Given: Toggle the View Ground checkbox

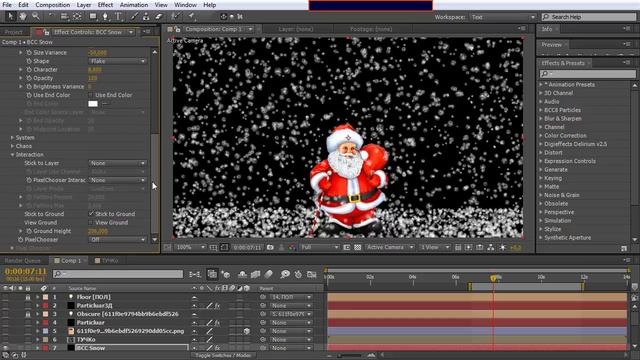Looking at the screenshot, I should tap(91, 222).
